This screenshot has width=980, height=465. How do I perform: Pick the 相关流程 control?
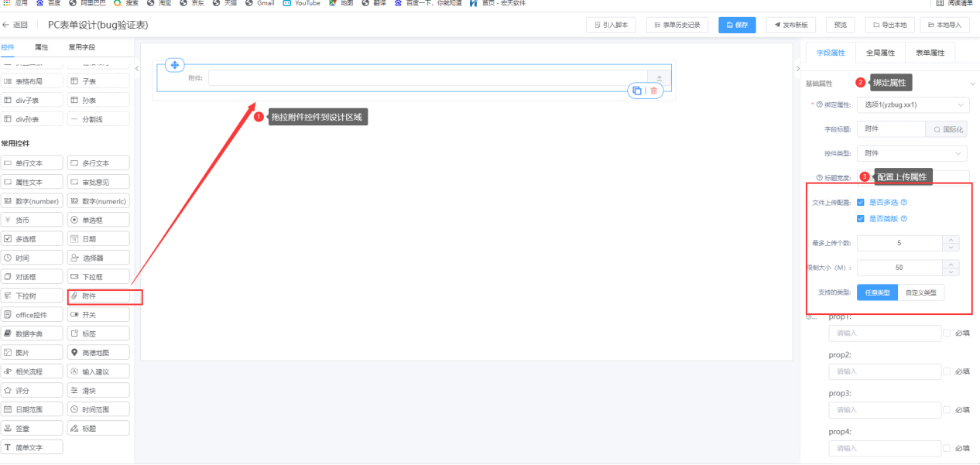[x=32, y=371]
